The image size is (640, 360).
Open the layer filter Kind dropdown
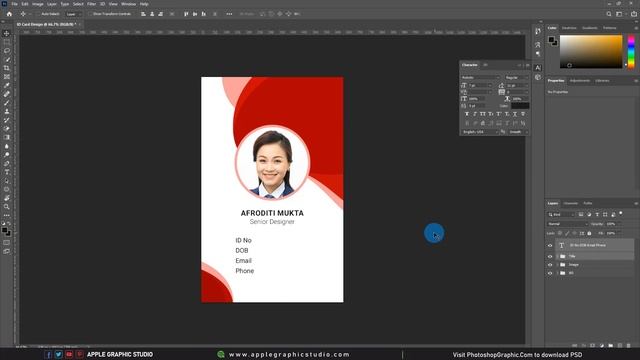(561, 214)
